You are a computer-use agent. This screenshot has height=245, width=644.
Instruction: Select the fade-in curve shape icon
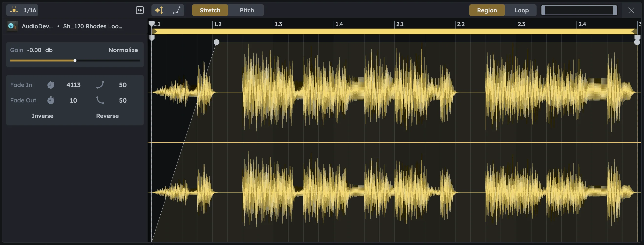[100, 85]
